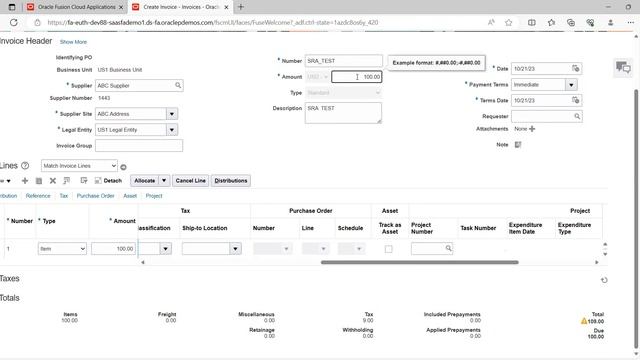Viewport: 640px width, 360px height.
Task: Click the Invoice Group field
Action: tap(139, 146)
